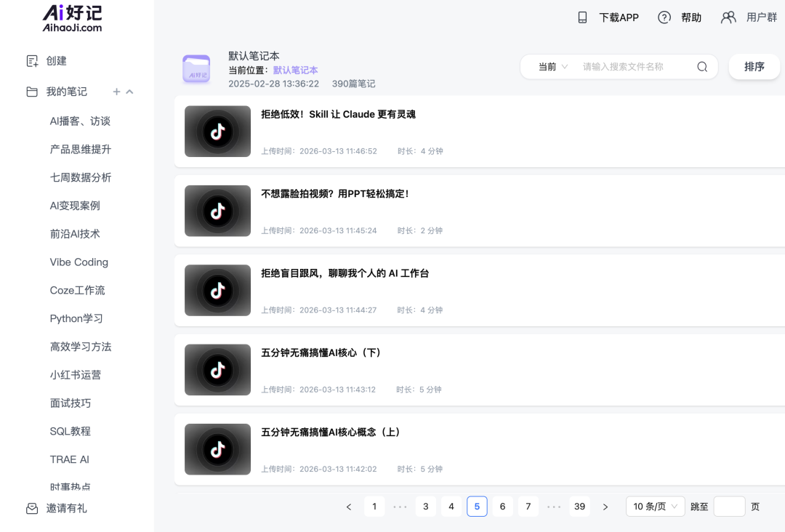Open the 前沿AI技术 notebook
This screenshot has height=532, width=785.
(75, 234)
